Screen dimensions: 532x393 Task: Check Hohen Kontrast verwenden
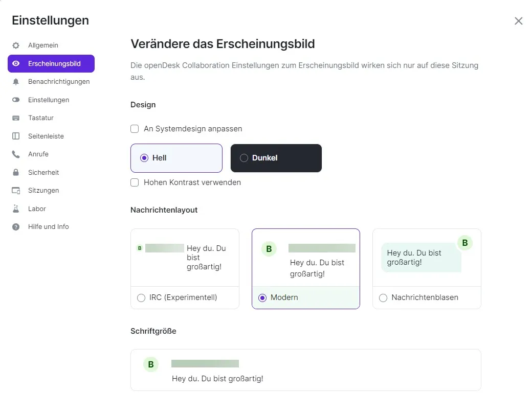(135, 182)
